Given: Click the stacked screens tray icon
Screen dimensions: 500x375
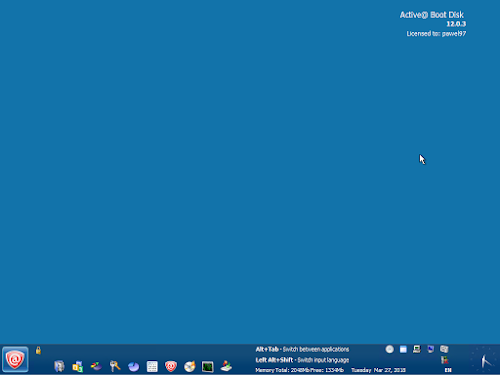Looking at the screenshot, I should (444, 349).
